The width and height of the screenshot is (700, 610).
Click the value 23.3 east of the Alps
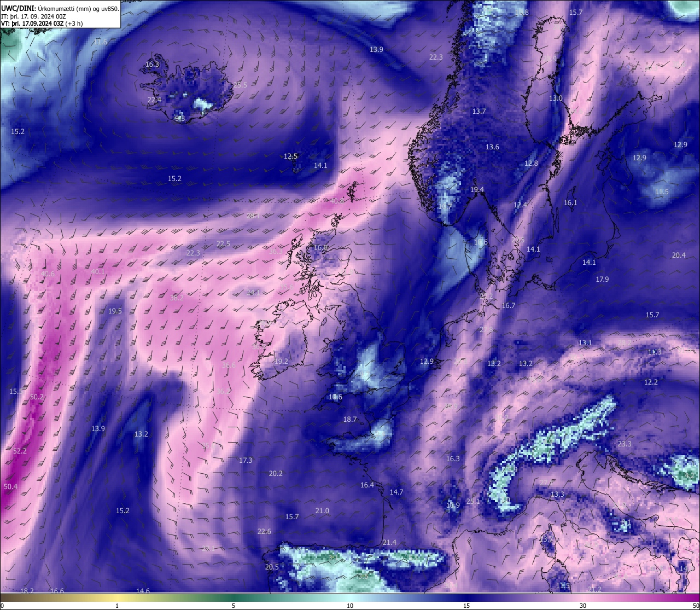click(624, 444)
